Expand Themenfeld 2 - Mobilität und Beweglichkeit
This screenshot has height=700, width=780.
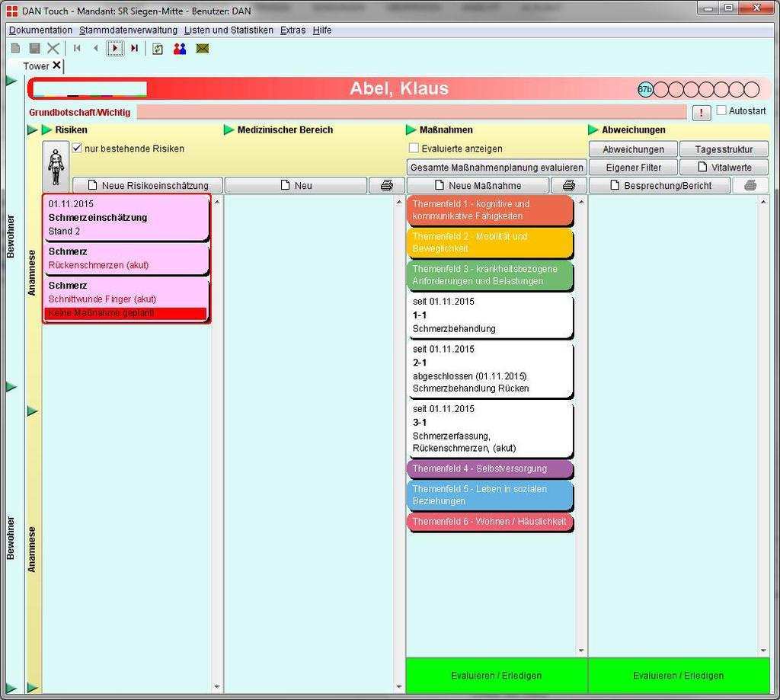490,242
